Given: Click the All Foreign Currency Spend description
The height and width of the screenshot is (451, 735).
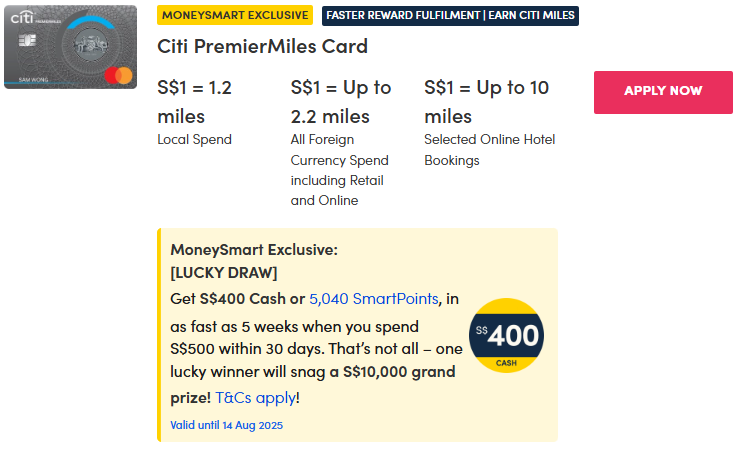Looking at the screenshot, I should tap(340, 170).
